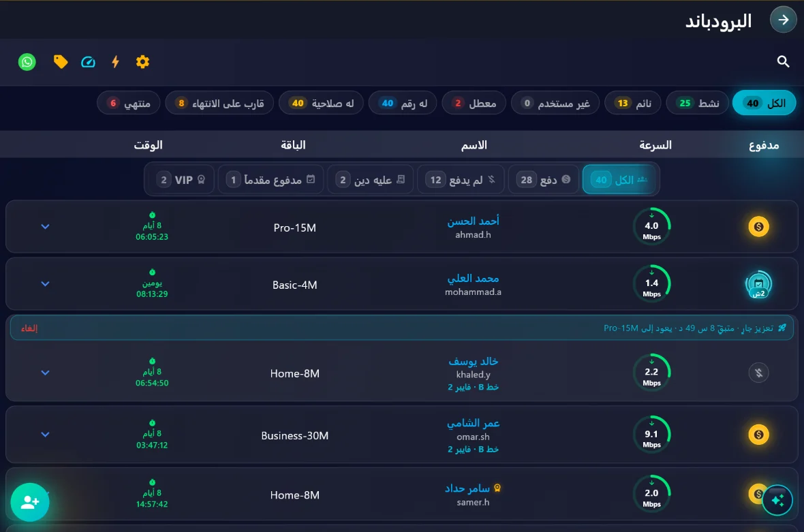Filter by قارب على الانتهاء 8
This screenshot has width=804, height=532.
click(219, 103)
